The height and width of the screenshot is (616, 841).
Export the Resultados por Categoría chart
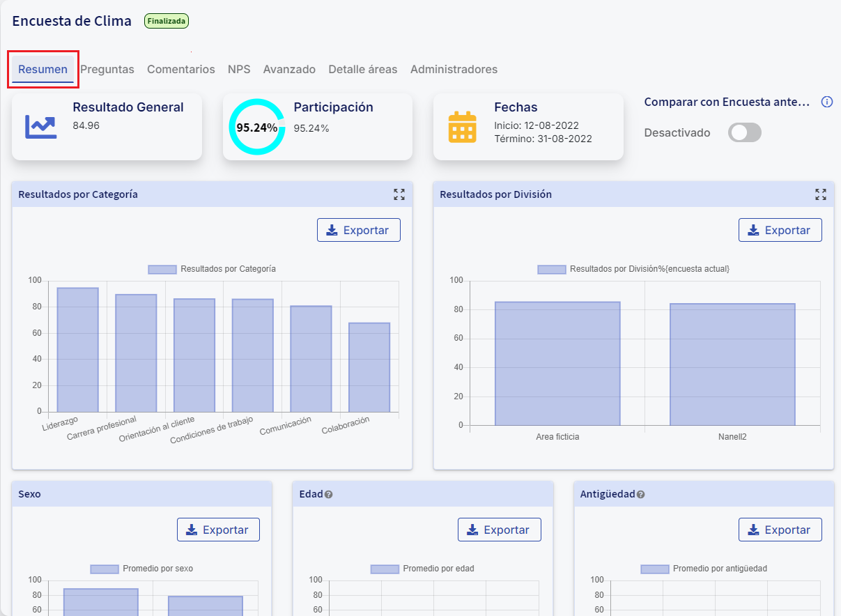[358, 231]
